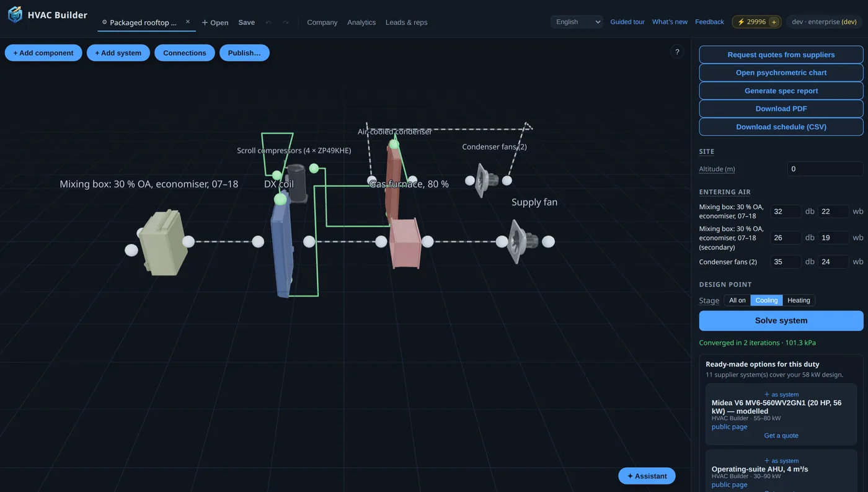Click Get a quote for Midea V6
The image size is (868, 492).
coord(781,436)
